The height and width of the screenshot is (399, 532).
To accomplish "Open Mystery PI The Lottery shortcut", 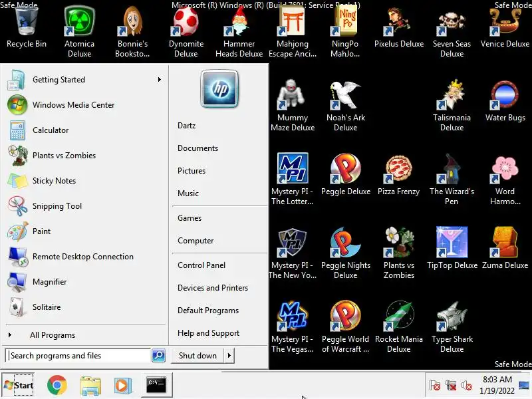I will [292, 180].
